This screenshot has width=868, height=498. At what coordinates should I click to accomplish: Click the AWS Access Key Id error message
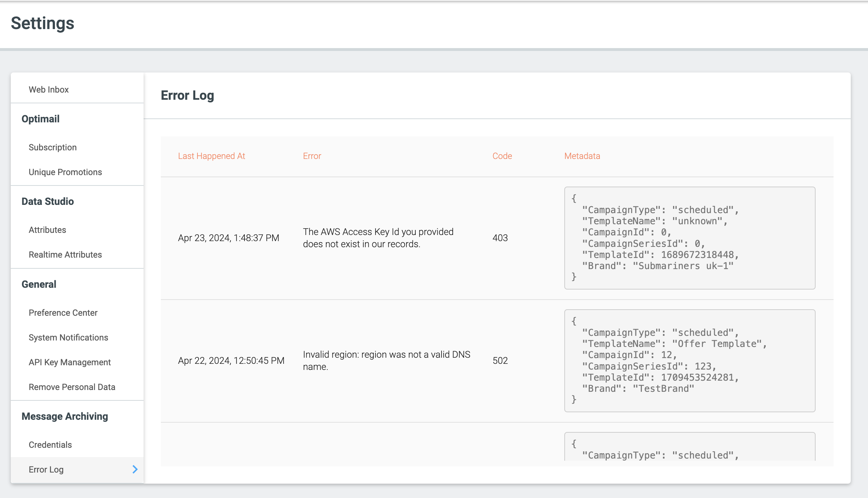378,238
